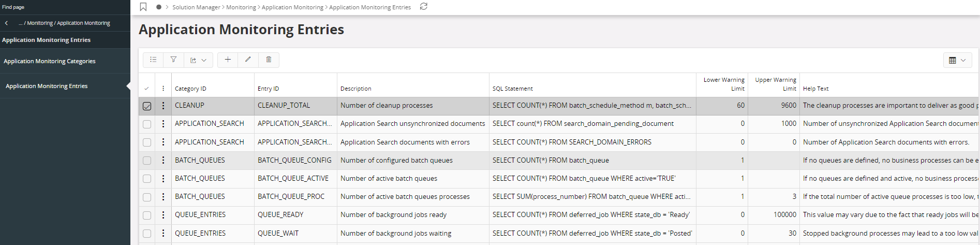Click the refresh icon beside breadcrumb
980x245 pixels.
pyautogui.click(x=423, y=7)
